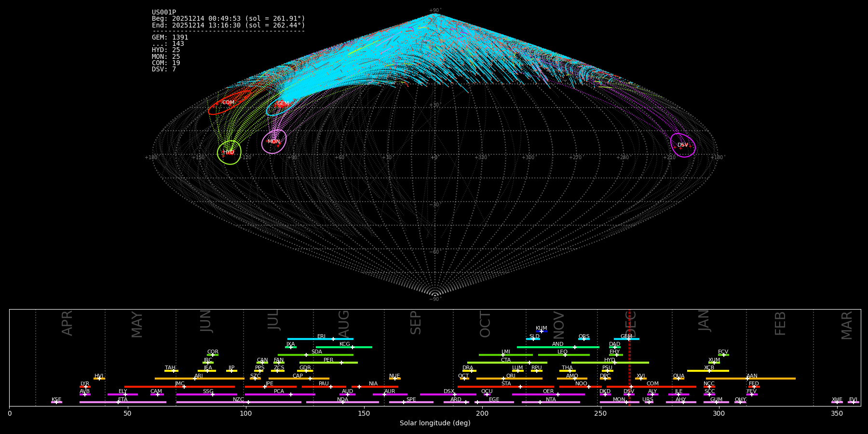Viewport: 868px width, 434px height.
Task: Select the ETA shower bar in timeline
Action: click(x=123, y=402)
